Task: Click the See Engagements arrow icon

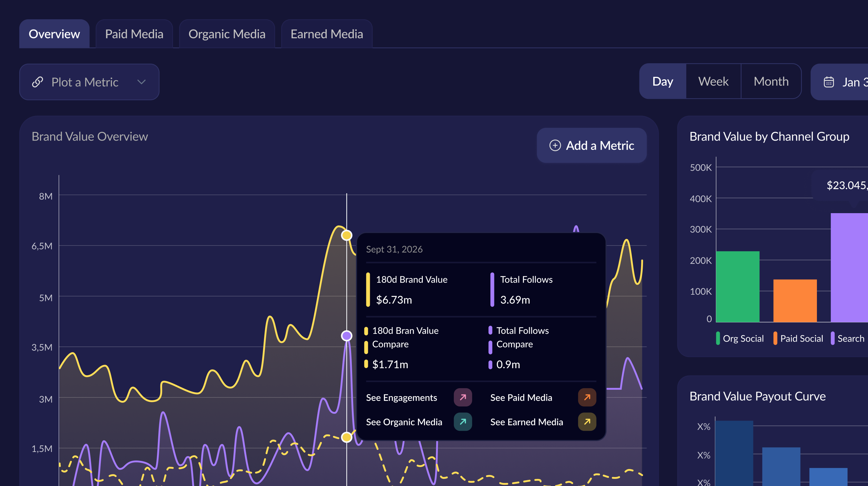Action: point(463,397)
